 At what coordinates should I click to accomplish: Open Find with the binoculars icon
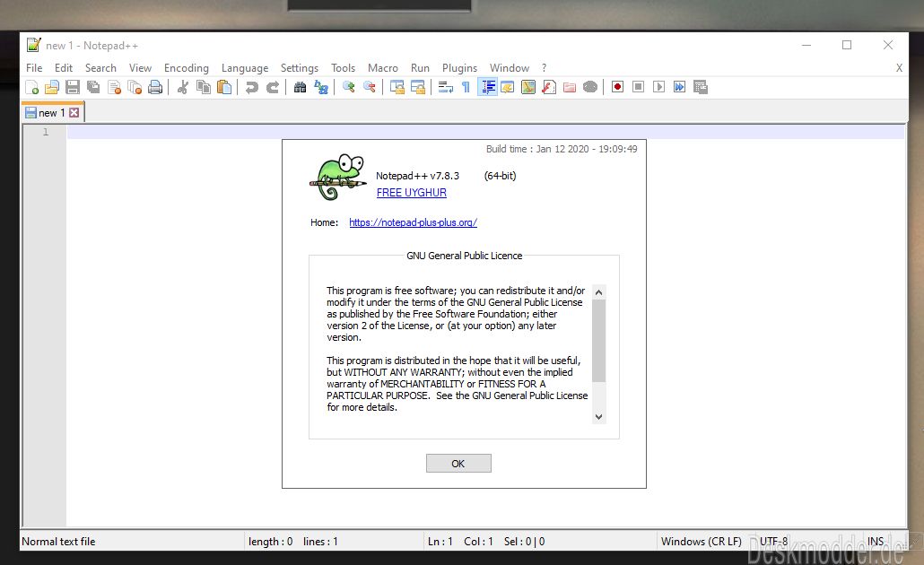300,87
